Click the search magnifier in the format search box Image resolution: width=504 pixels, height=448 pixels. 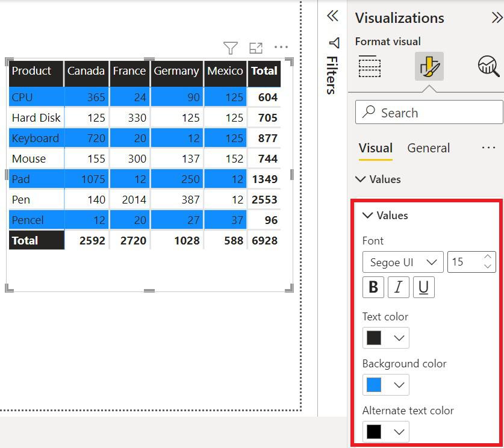coord(369,112)
